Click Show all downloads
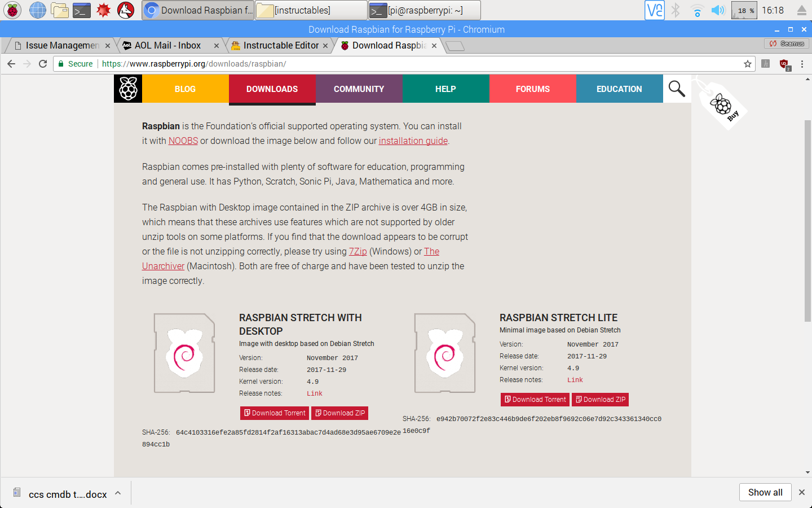The width and height of the screenshot is (812, 508). click(765, 492)
